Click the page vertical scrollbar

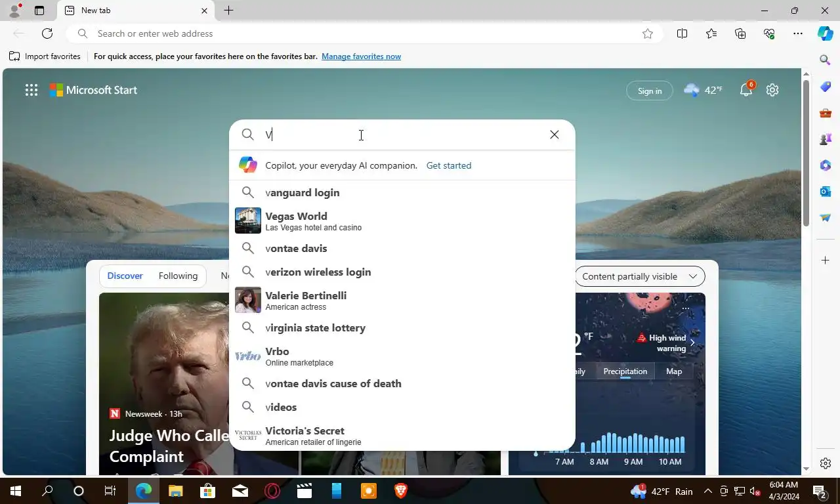pyautogui.click(x=807, y=154)
